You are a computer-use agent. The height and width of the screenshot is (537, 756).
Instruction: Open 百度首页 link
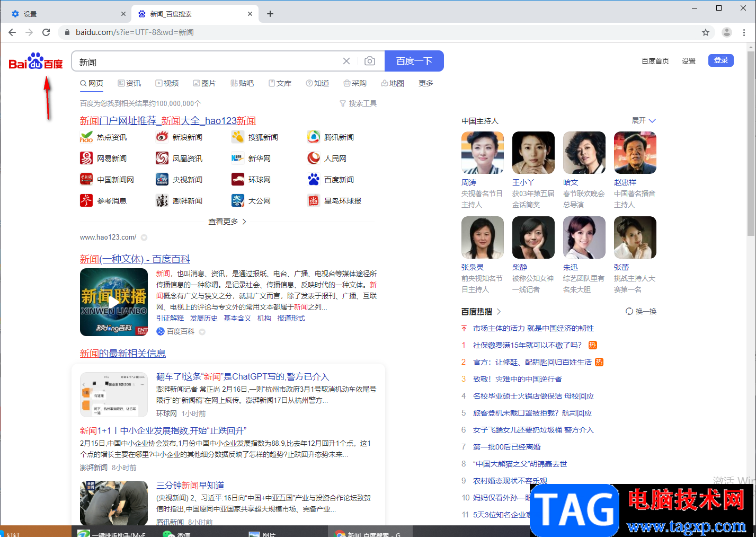pos(655,61)
